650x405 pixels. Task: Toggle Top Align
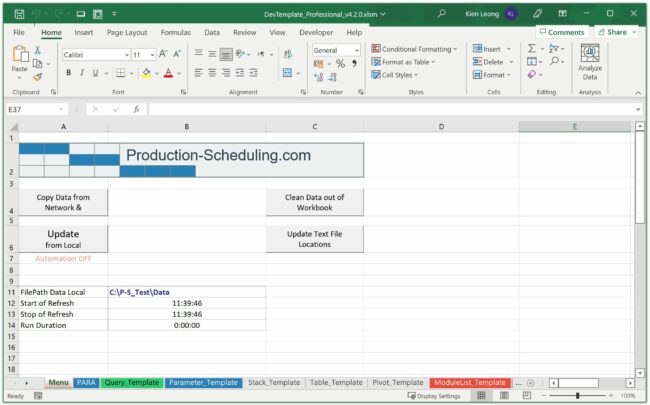(199, 53)
